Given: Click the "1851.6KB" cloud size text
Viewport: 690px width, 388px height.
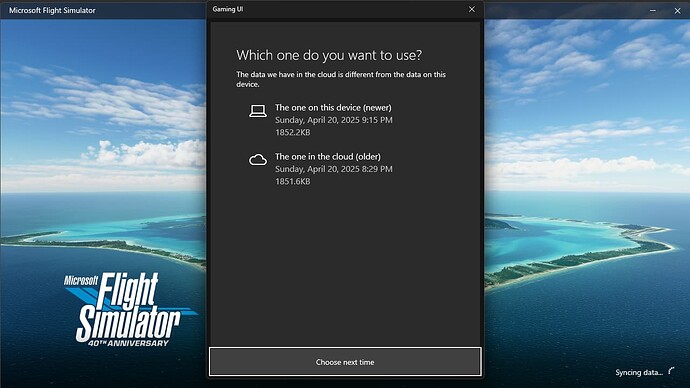Looking at the screenshot, I should [x=293, y=181].
